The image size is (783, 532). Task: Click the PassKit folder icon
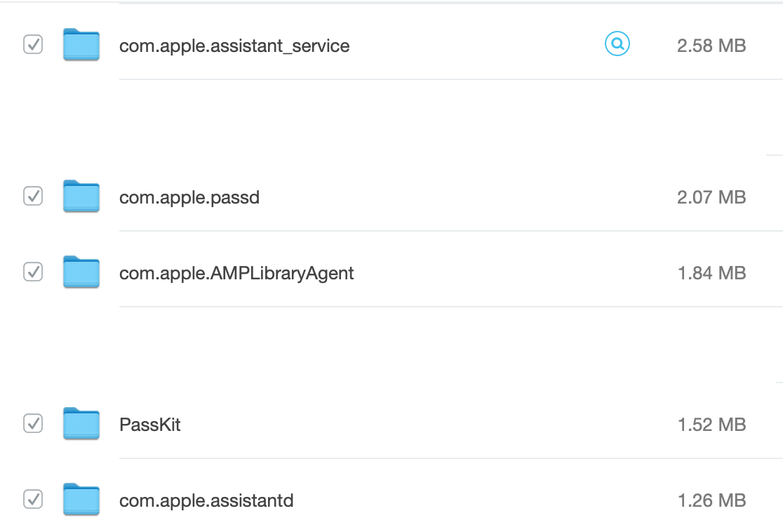point(81,424)
